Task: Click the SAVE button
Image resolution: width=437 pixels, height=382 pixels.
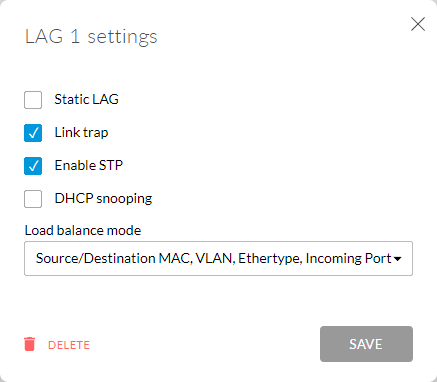Action: pos(366,344)
